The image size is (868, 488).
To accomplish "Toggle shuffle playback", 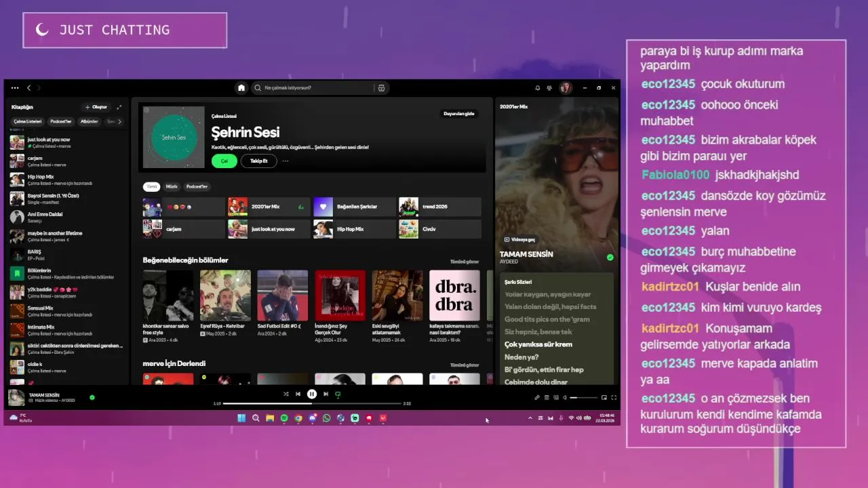I will click(x=285, y=394).
